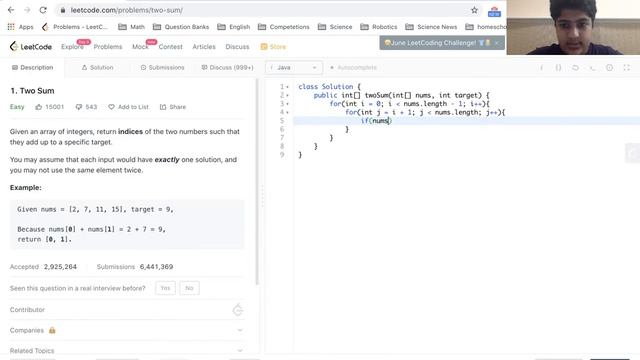Viewport: 640px width, 360px height.
Task: Go back with the browser back arrow
Action: [x=11, y=10]
